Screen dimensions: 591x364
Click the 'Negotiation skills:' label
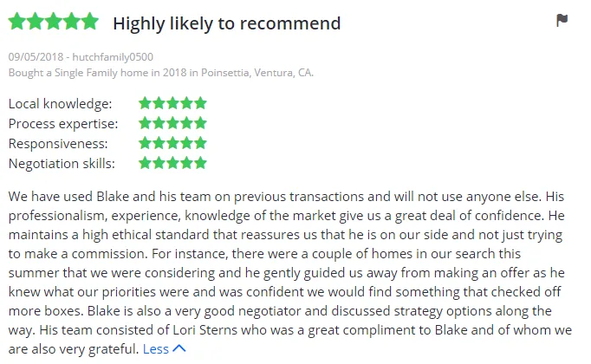click(62, 164)
